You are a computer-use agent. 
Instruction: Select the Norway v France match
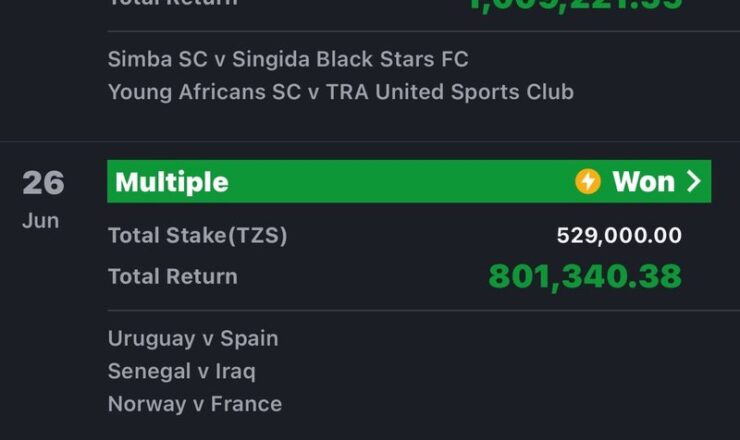pos(195,405)
